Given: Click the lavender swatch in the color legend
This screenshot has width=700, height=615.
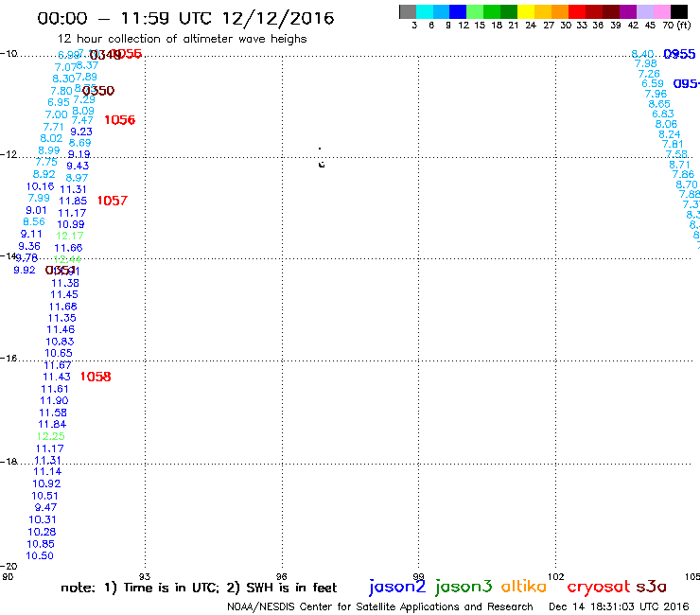Looking at the screenshot, I should [644, 11].
